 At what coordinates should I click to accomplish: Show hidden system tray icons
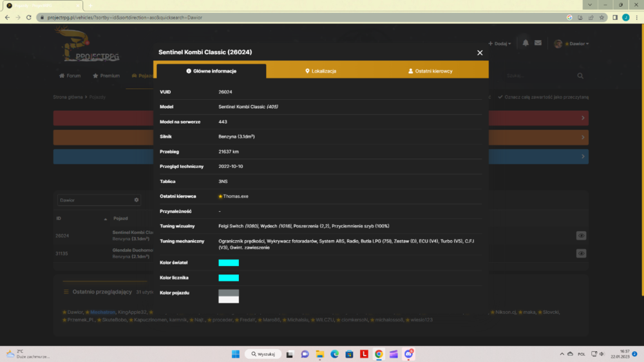click(x=562, y=354)
